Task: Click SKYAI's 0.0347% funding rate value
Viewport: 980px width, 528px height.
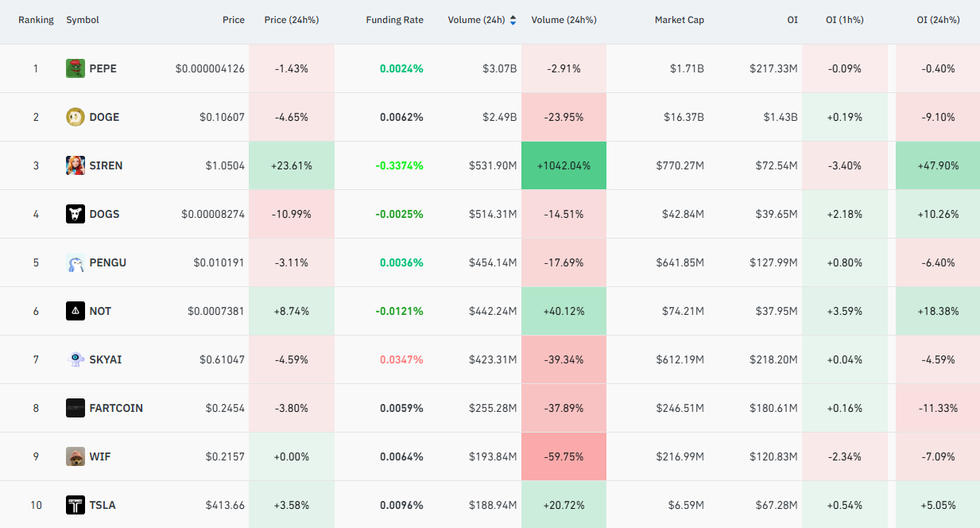Action: pos(401,359)
